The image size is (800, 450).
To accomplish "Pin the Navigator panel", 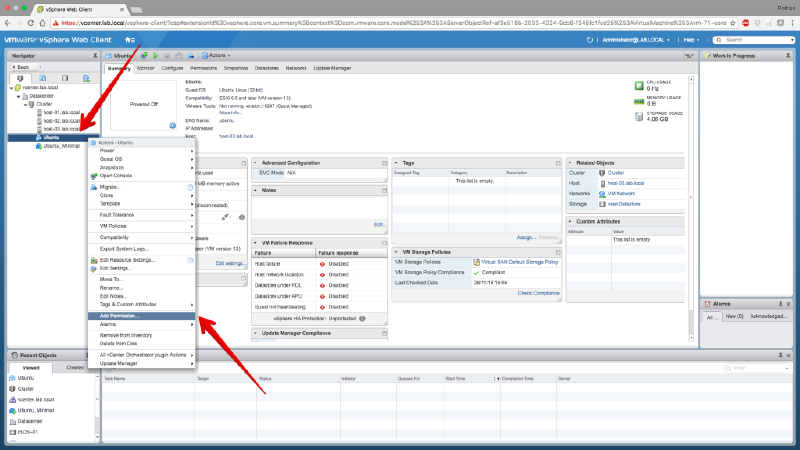I will pos(93,56).
